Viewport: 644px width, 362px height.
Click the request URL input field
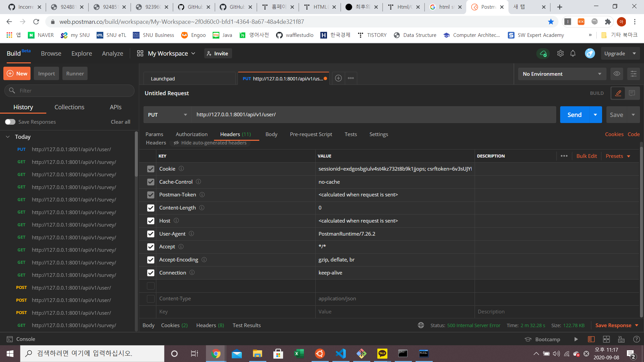(x=374, y=115)
